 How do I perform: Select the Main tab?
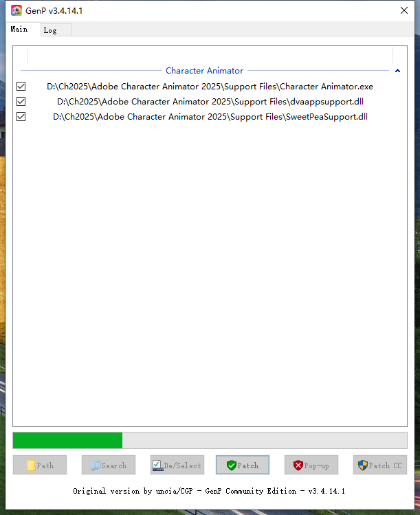(23, 30)
